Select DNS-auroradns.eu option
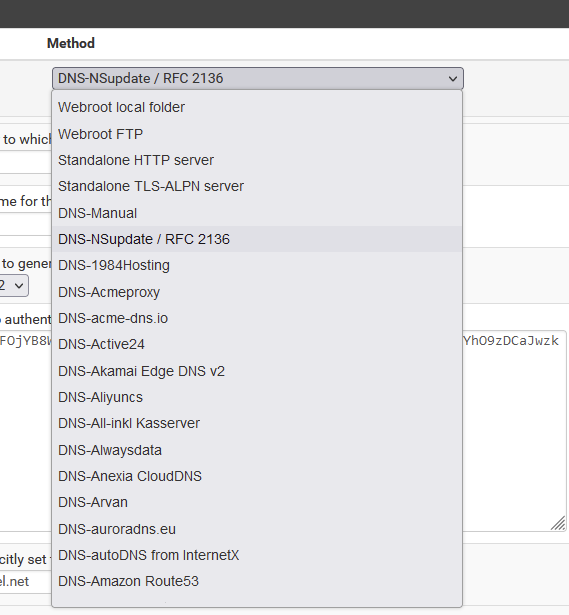Image resolution: width=569 pixels, height=615 pixels. click(x=257, y=529)
